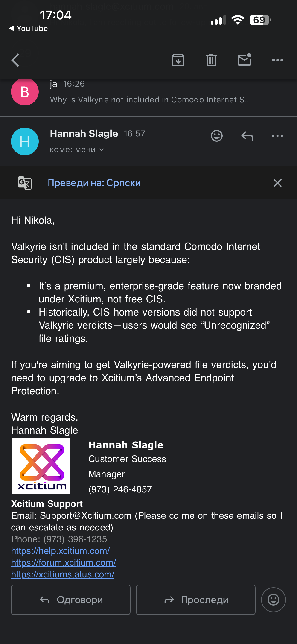The image size is (297, 644).
Task: Delete the email with trash icon
Action: pos(211,60)
